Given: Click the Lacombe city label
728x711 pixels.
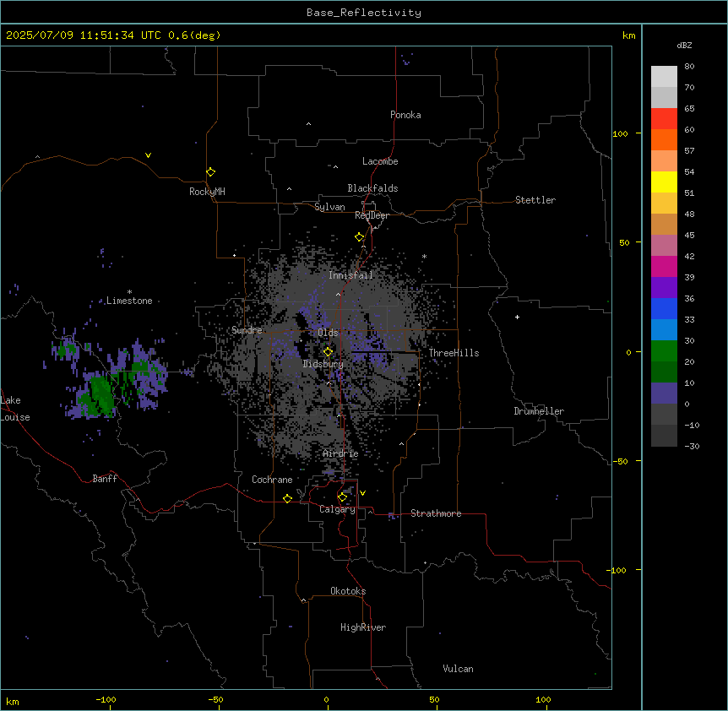Looking at the screenshot, I should (380, 161).
